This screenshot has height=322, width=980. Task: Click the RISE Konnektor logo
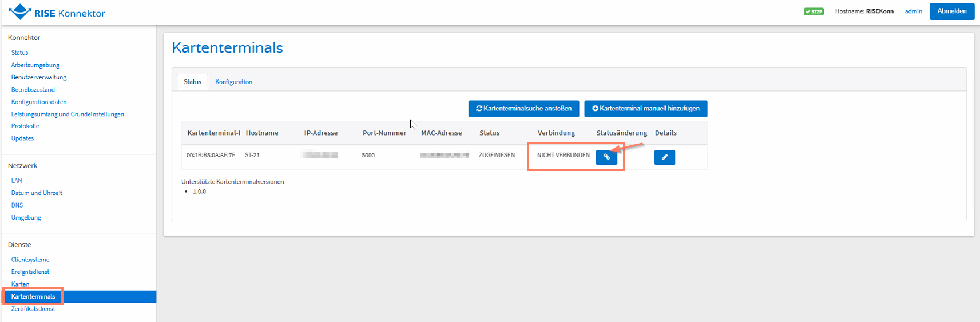tap(57, 12)
